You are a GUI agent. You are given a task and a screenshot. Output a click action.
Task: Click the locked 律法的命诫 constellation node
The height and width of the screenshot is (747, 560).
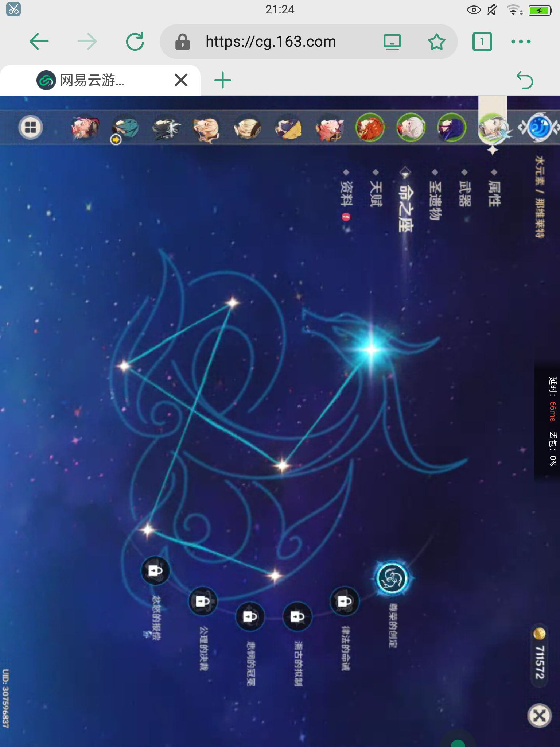pyautogui.click(x=344, y=601)
